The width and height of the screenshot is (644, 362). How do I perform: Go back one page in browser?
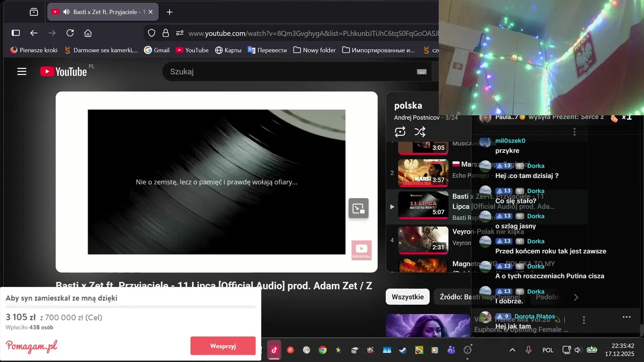tap(34, 33)
